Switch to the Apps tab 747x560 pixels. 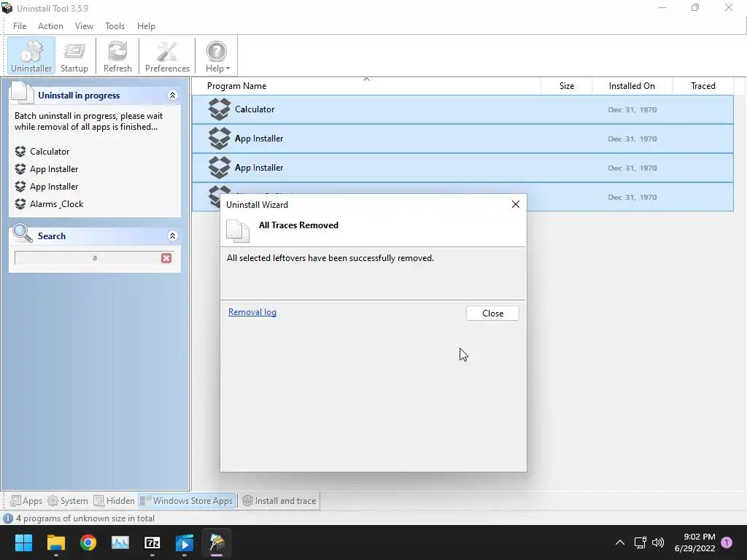(x=26, y=501)
